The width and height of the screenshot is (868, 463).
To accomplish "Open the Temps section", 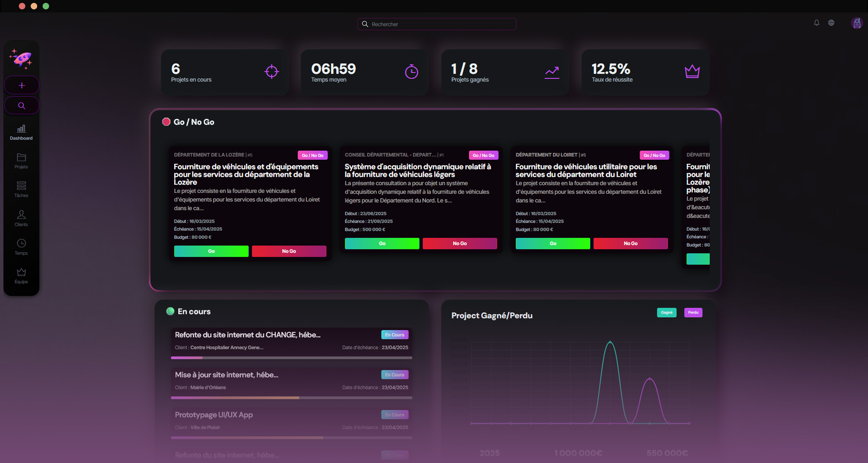I will click(x=21, y=247).
